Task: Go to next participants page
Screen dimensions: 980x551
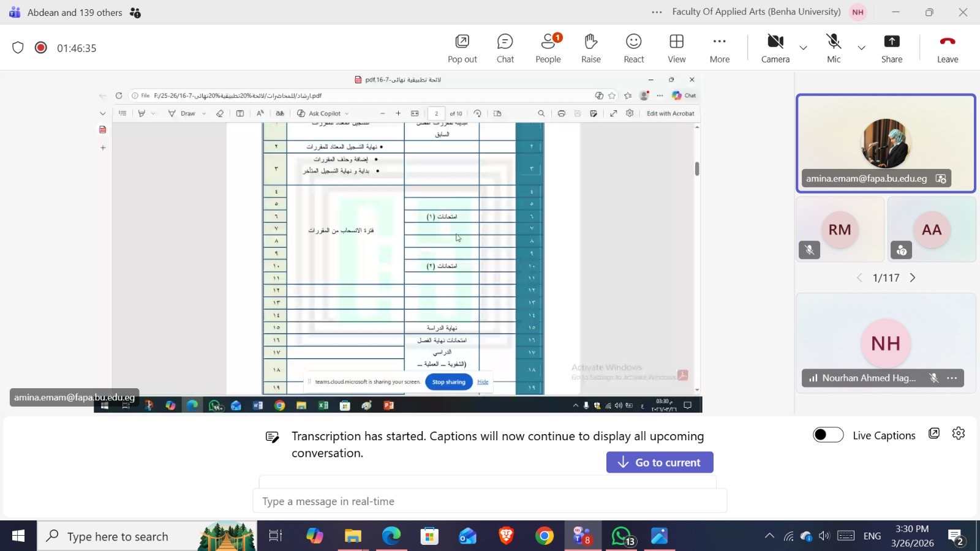Action: pos(913,278)
